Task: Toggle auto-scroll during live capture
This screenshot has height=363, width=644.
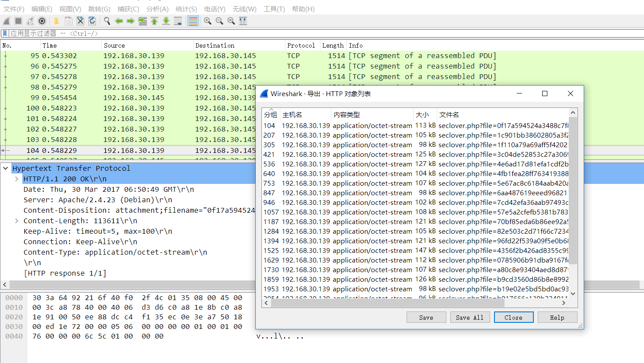Action: point(178,21)
